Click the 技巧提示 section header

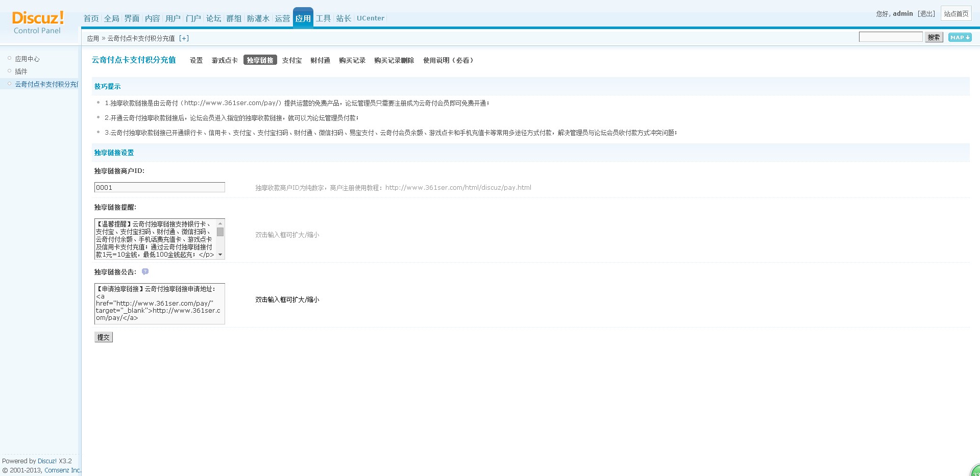coord(107,86)
